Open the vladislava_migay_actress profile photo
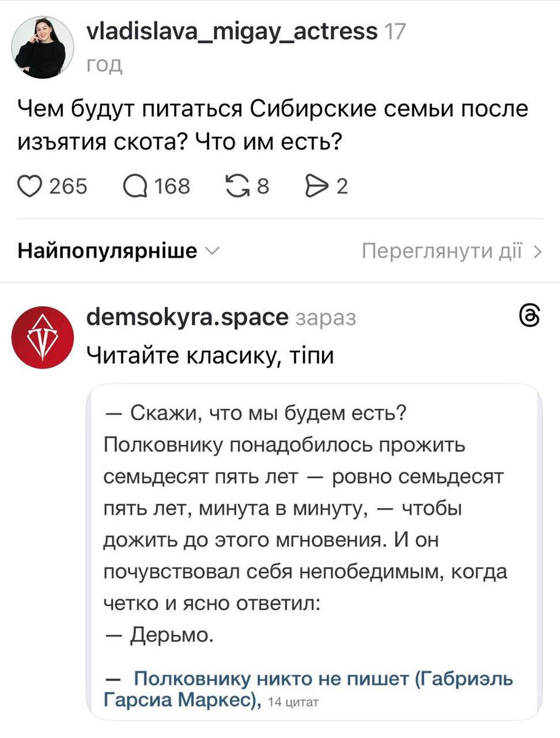The width and height of the screenshot is (560, 738). 43,48
